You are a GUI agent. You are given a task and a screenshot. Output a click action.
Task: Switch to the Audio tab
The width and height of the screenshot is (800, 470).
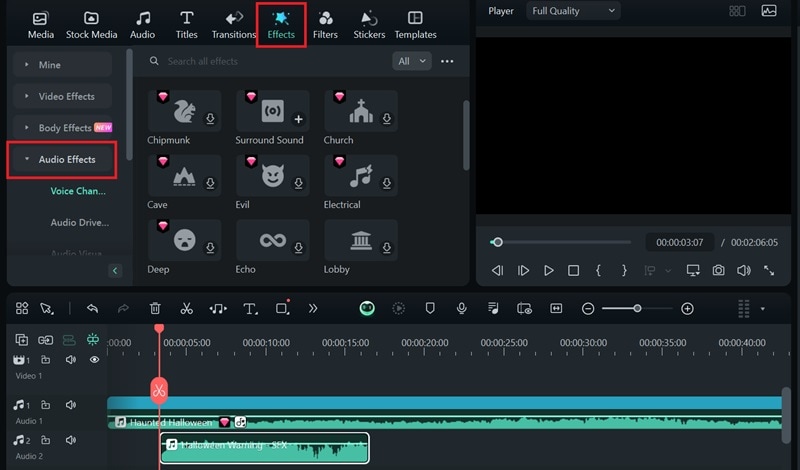[x=142, y=25]
